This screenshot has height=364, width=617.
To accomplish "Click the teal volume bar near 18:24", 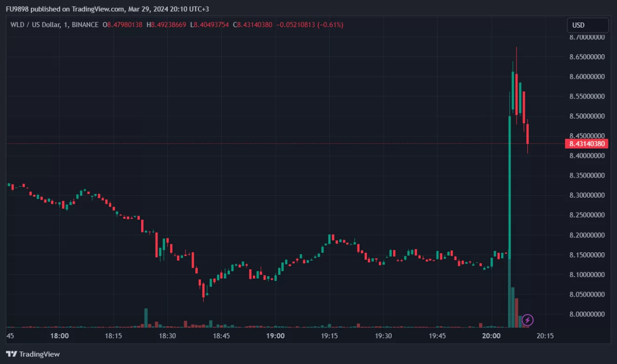I will tap(146, 318).
